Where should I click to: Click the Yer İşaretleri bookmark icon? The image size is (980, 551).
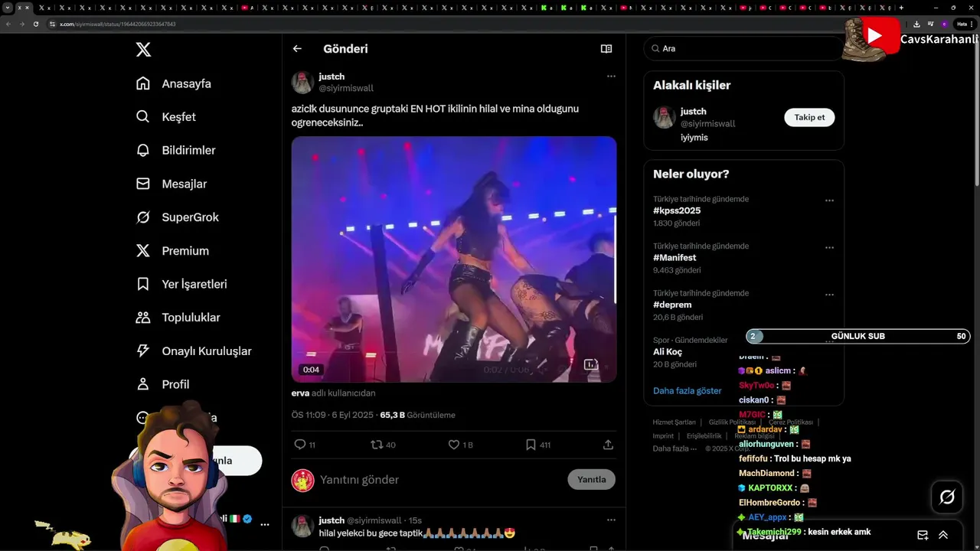143,284
